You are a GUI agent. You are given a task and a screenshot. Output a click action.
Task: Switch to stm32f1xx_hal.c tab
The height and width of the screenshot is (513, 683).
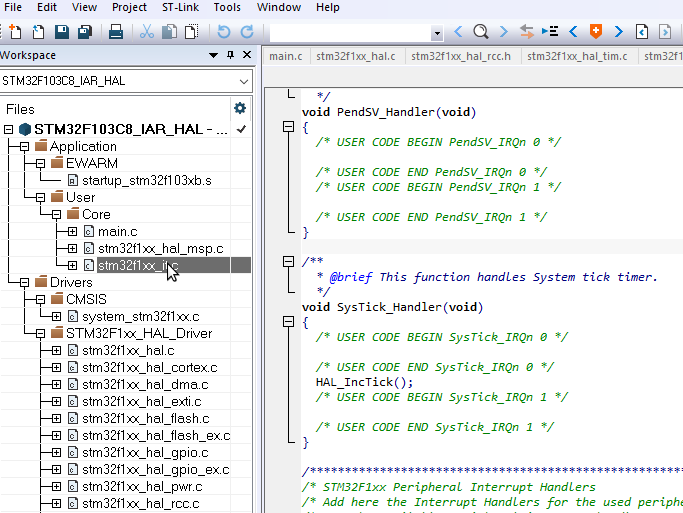click(356, 56)
